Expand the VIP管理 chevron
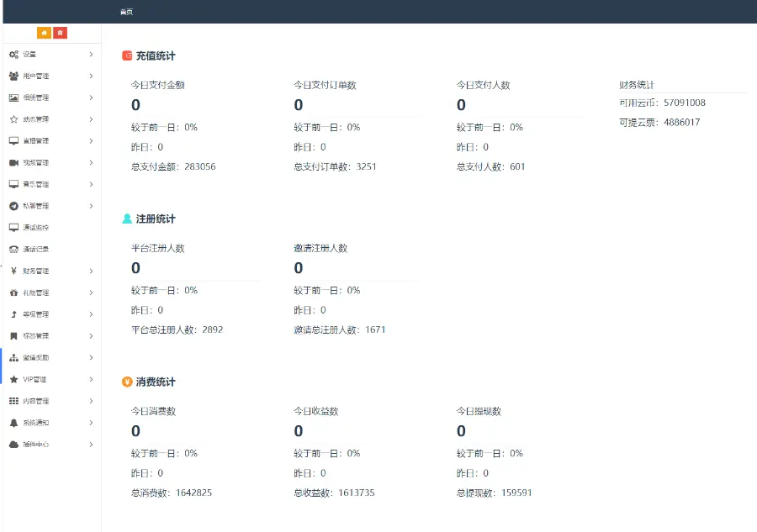This screenshot has width=757, height=532. click(x=91, y=379)
